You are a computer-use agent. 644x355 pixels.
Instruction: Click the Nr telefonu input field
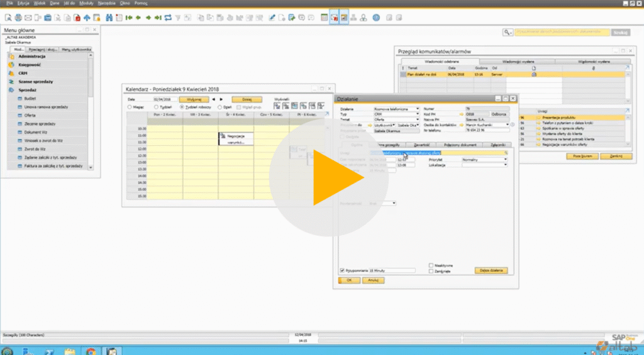[x=487, y=130]
